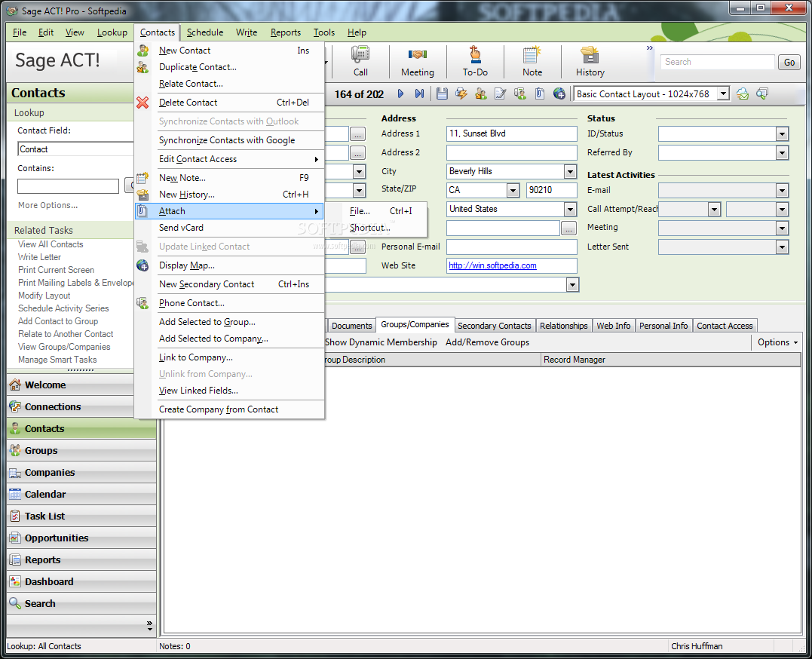Jump to the last contact record arrow

[x=419, y=93]
